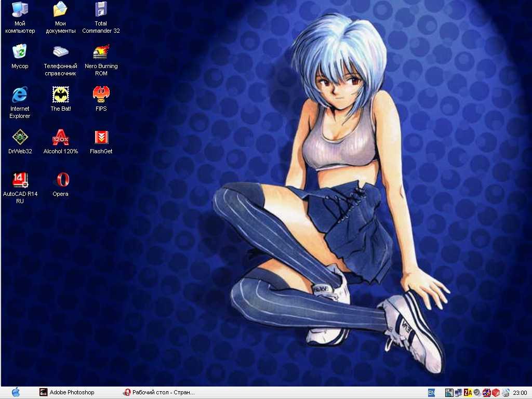
Task: Click the 23:00 system clock
Action: tap(520, 393)
